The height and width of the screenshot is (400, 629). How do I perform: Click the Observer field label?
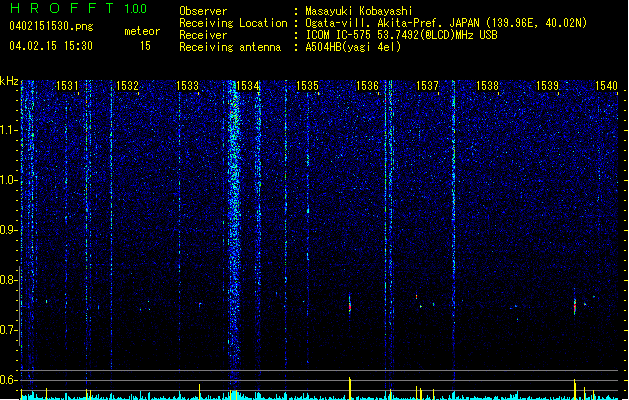[x=203, y=11]
